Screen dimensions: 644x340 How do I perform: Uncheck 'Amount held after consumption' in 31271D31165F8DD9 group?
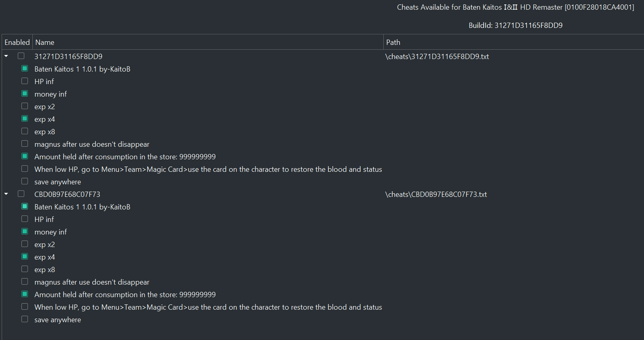point(25,156)
